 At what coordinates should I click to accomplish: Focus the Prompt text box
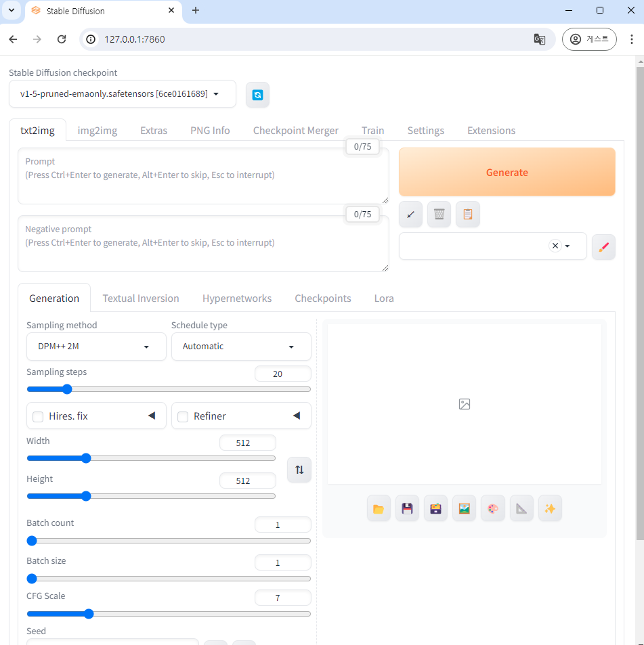pyautogui.click(x=203, y=176)
